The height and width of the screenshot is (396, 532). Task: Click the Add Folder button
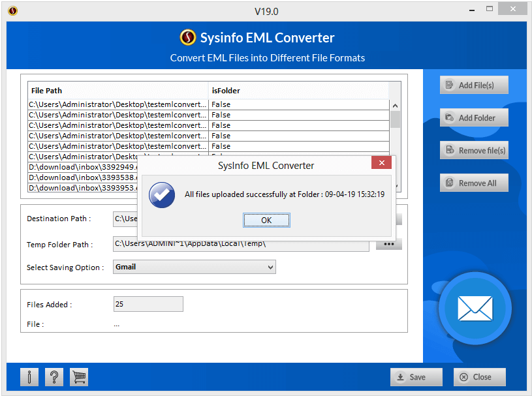pyautogui.click(x=474, y=117)
